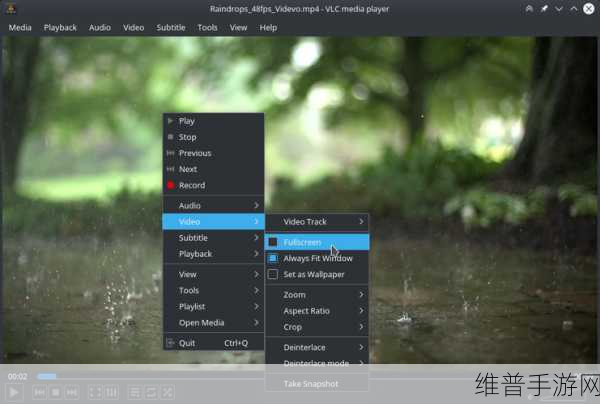Click the previous-track button in the bottom toolbar

tap(39, 392)
